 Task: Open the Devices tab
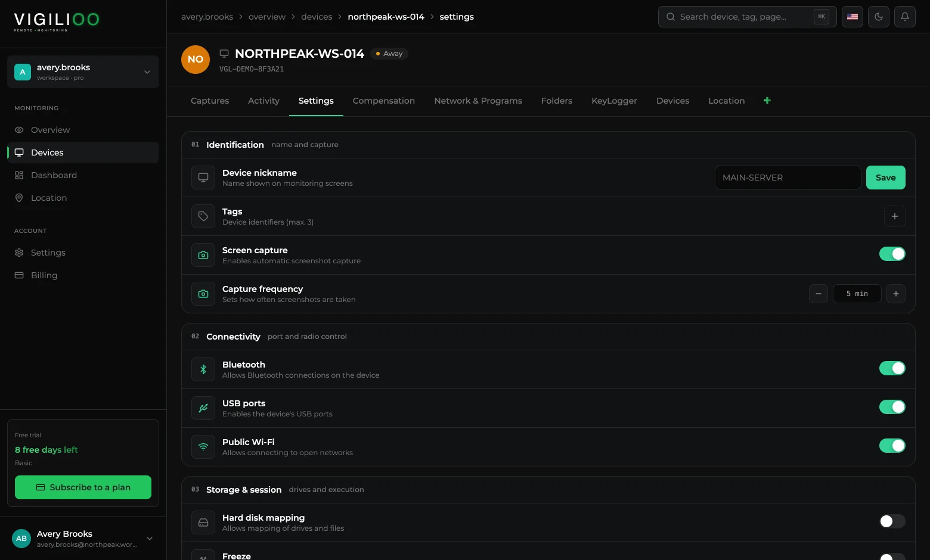click(672, 101)
